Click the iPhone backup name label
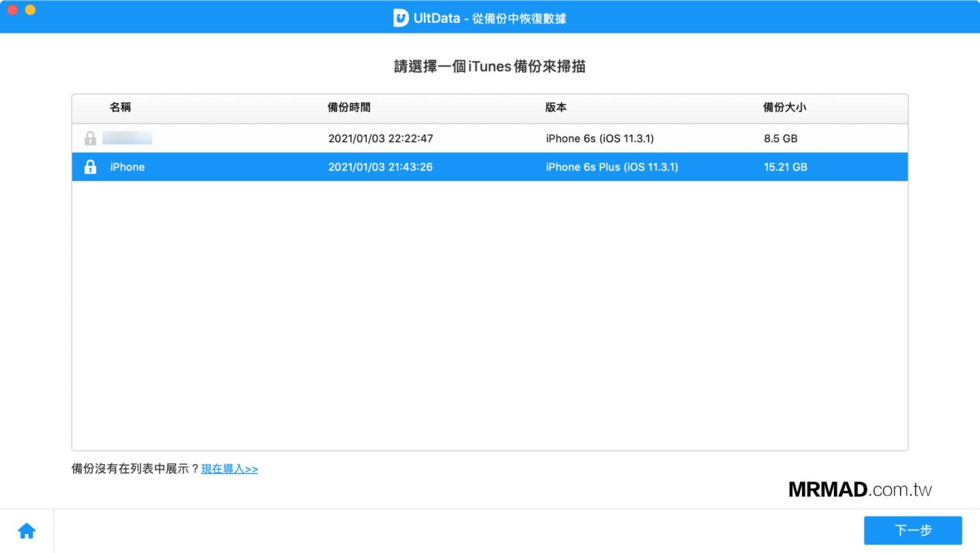Image resolution: width=980 pixels, height=553 pixels. pyautogui.click(x=126, y=167)
